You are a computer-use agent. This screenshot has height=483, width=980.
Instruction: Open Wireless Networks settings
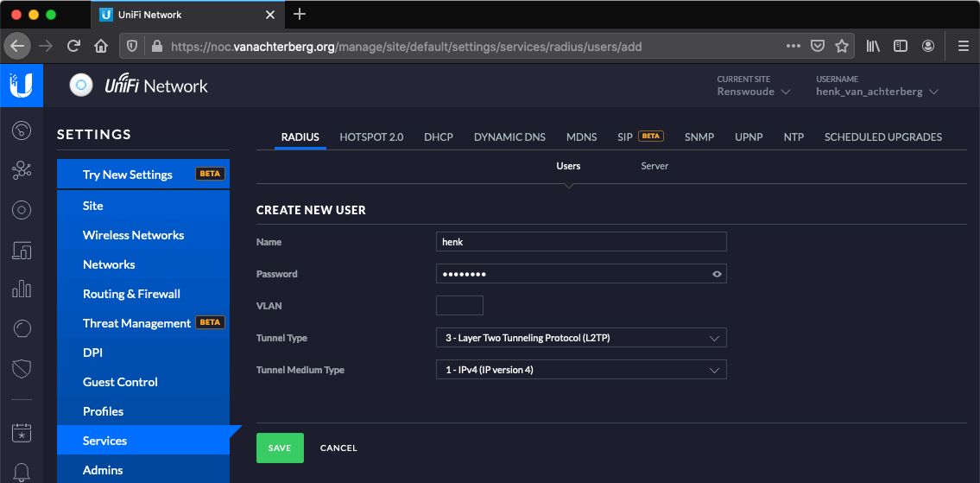click(143, 235)
